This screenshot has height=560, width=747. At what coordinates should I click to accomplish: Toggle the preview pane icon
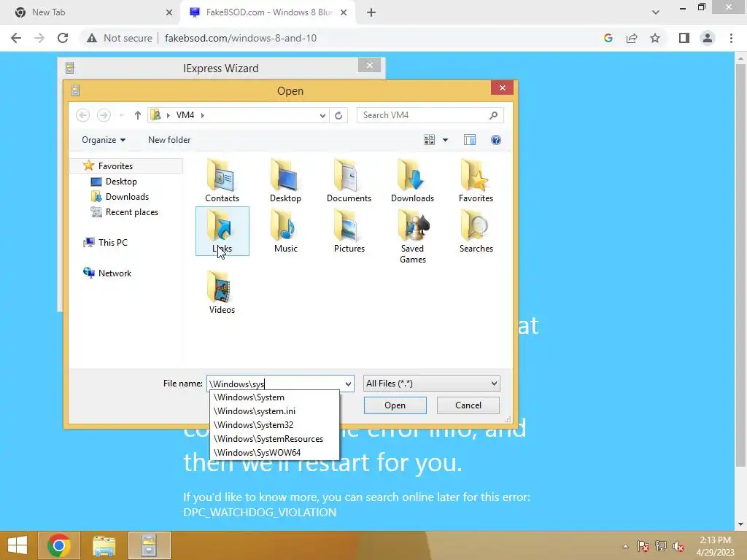click(x=470, y=140)
